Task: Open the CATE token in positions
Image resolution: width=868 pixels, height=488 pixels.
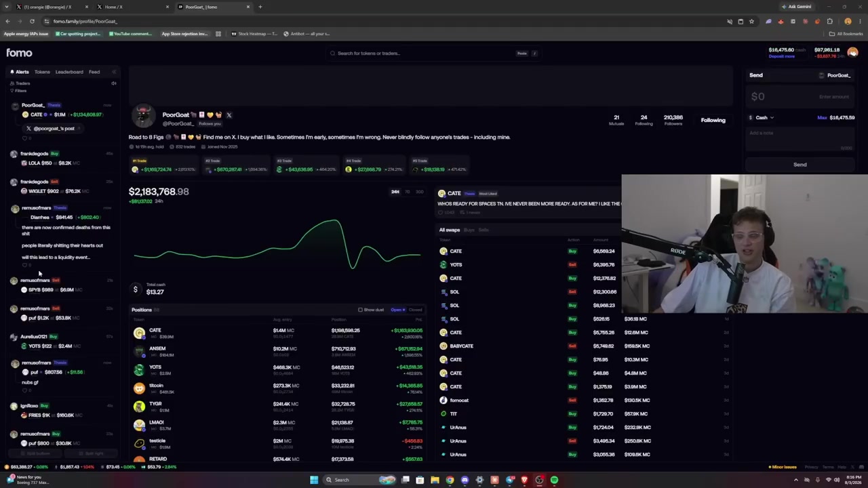Action: pyautogui.click(x=139, y=333)
